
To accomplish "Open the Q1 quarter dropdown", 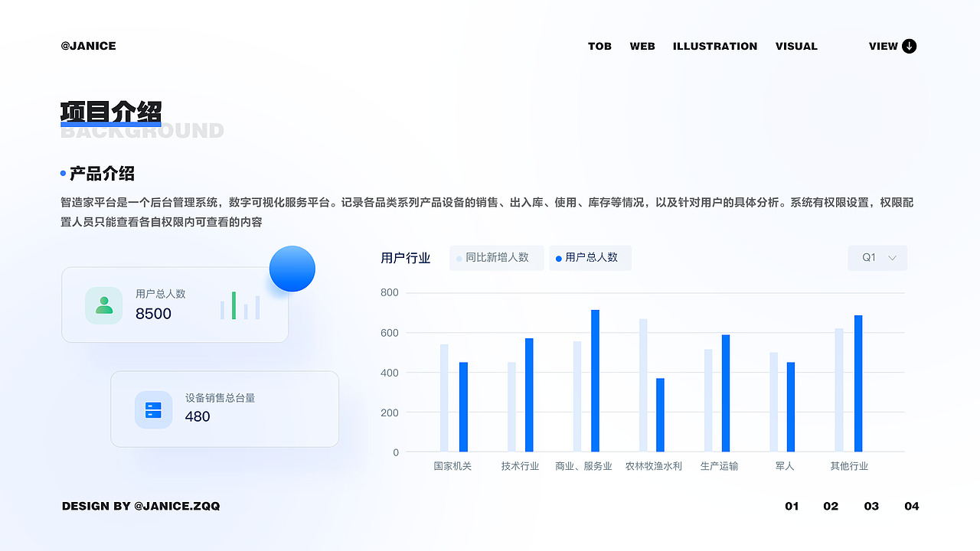I will 877,258.
